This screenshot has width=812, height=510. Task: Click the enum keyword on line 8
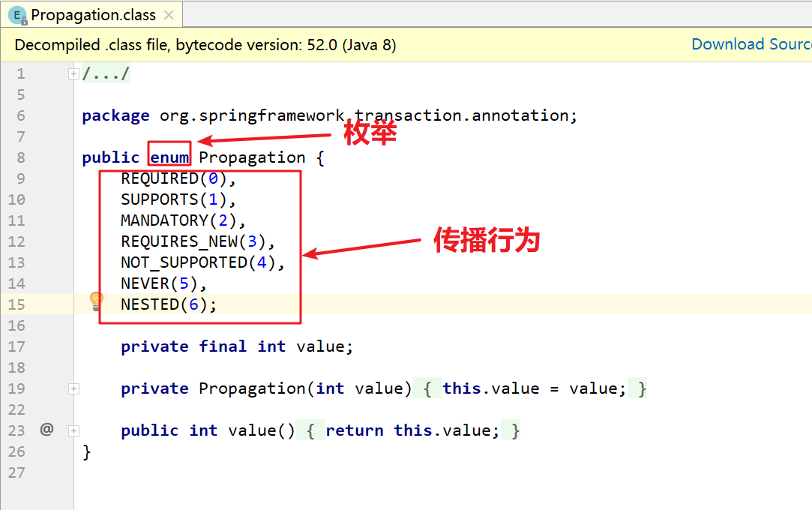coord(169,157)
